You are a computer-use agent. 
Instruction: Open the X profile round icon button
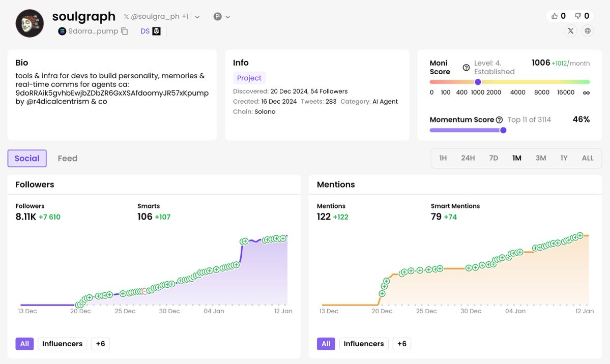(571, 31)
